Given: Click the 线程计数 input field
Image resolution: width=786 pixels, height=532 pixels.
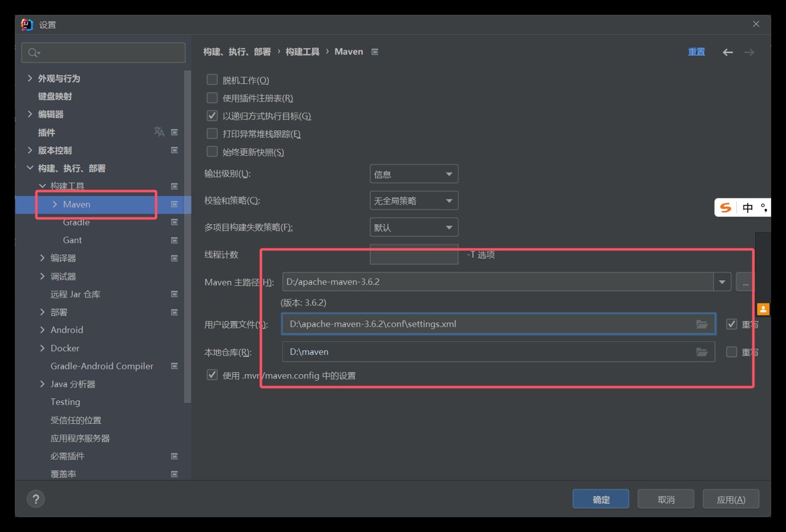Looking at the screenshot, I should (414, 254).
